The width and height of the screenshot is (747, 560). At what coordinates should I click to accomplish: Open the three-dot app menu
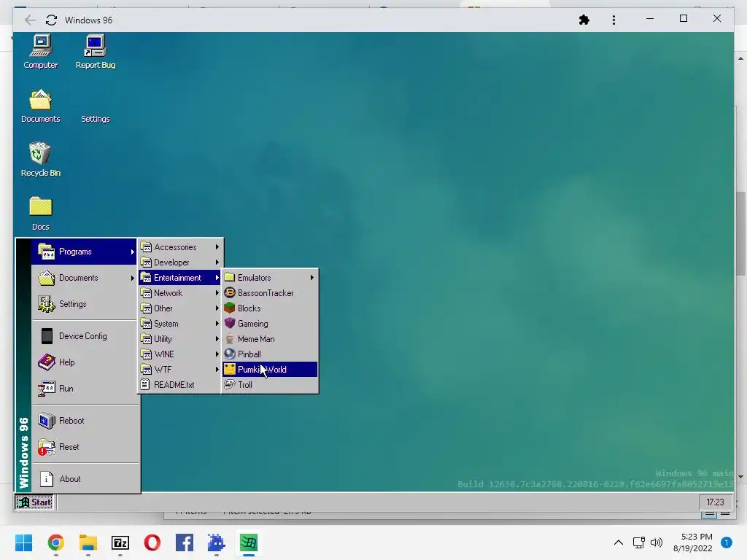[614, 20]
